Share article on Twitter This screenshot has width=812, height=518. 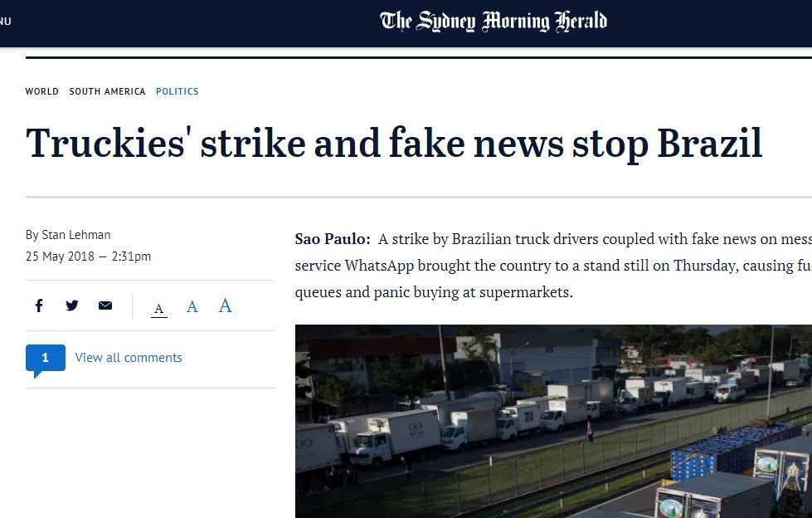click(72, 305)
